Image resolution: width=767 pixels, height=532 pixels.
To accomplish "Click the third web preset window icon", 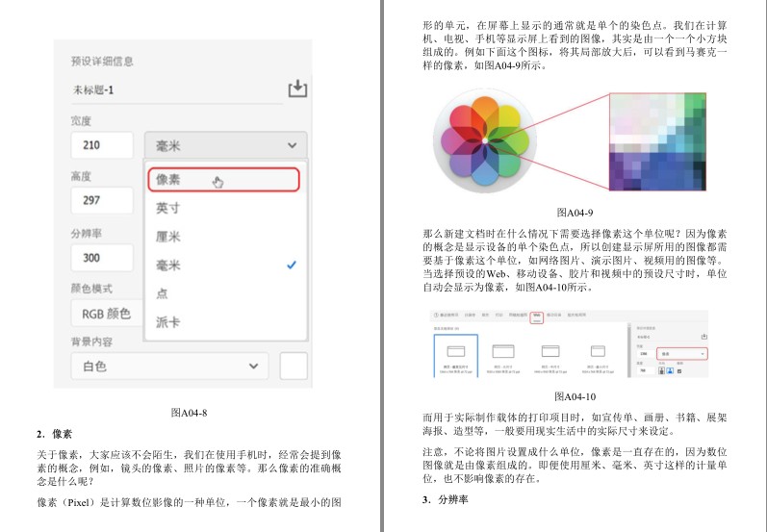I will pos(550,351).
